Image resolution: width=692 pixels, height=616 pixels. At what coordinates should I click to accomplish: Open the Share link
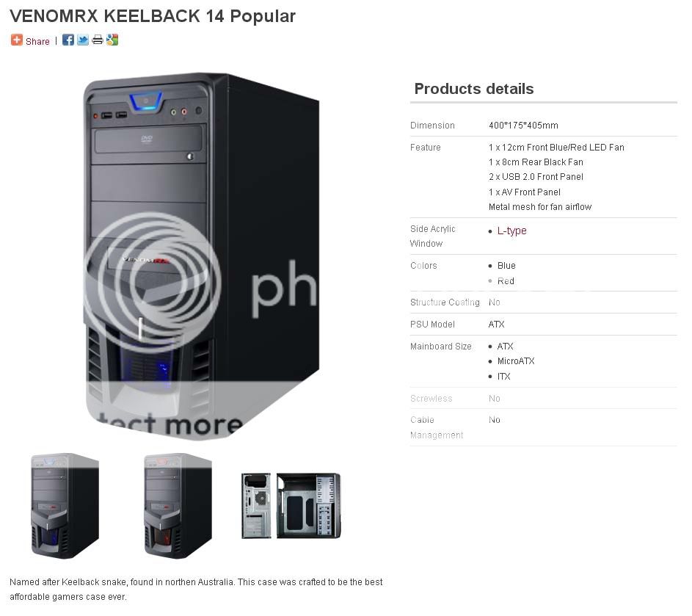tap(37, 42)
